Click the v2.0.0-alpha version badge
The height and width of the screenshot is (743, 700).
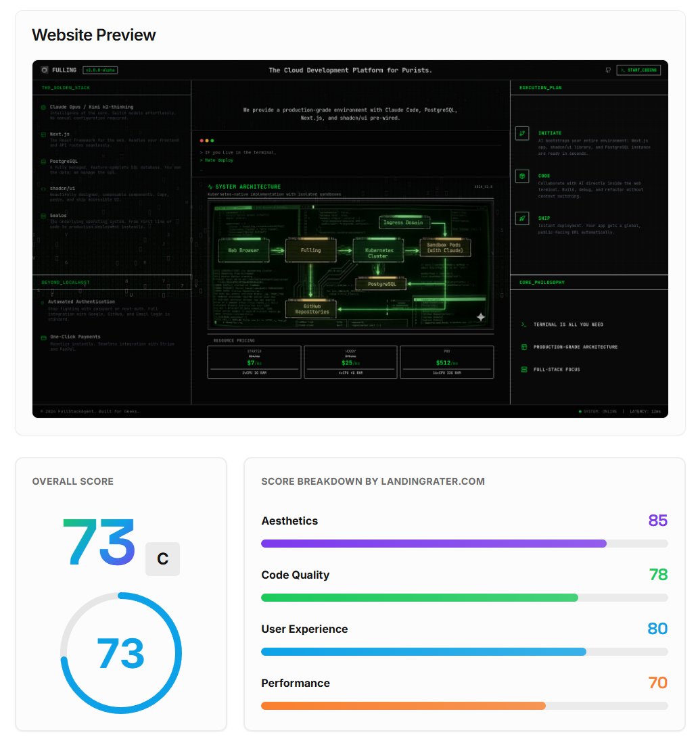pos(100,70)
